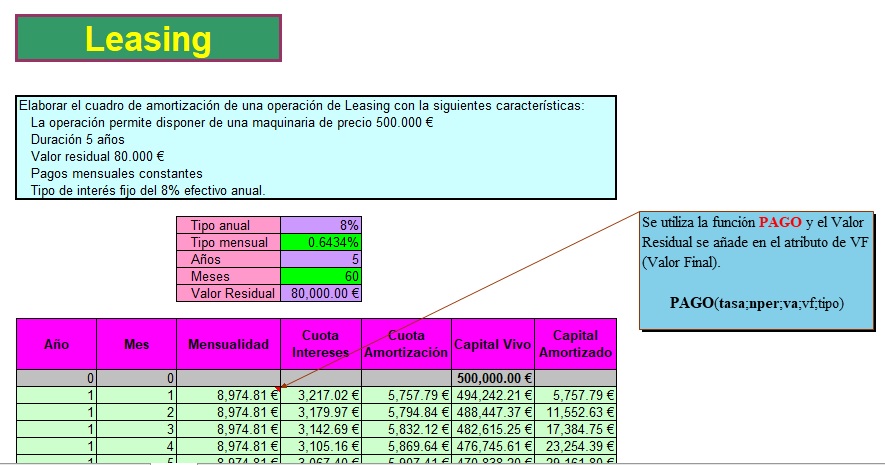Select the Cuota Intereses column header
Viewport: 885px width, 465px height.
point(321,344)
